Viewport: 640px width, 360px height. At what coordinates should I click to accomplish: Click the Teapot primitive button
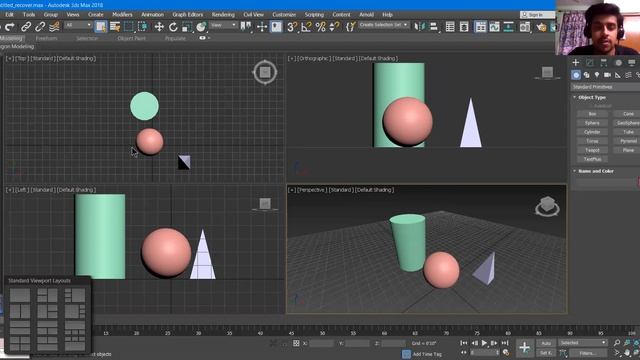point(592,150)
